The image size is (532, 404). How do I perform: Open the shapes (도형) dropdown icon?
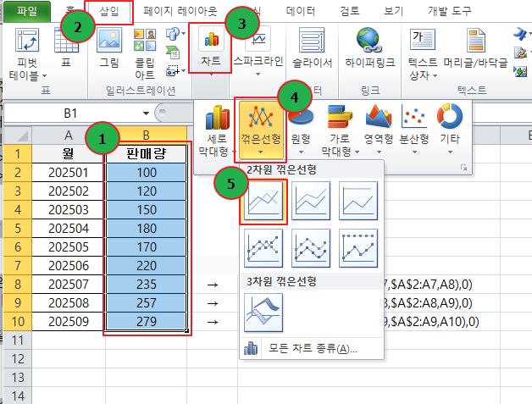[x=175, y=34]
